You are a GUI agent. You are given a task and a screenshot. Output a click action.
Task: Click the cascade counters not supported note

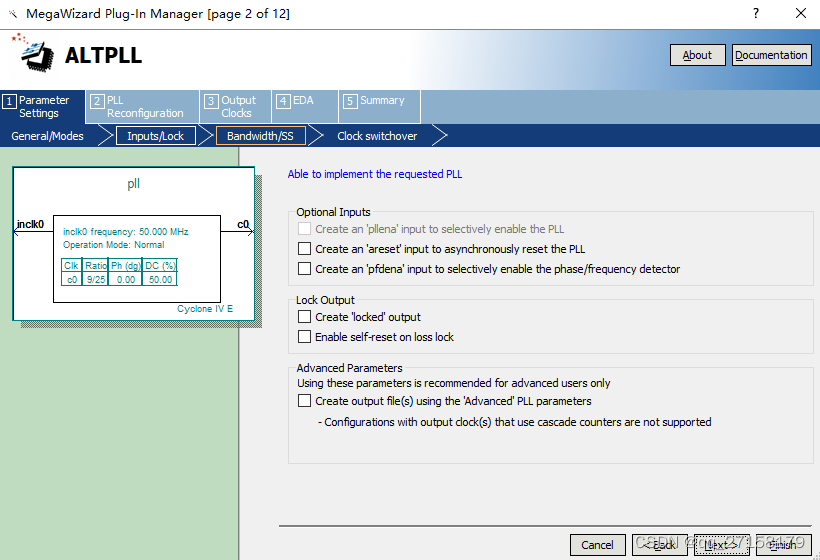[515, 422]
